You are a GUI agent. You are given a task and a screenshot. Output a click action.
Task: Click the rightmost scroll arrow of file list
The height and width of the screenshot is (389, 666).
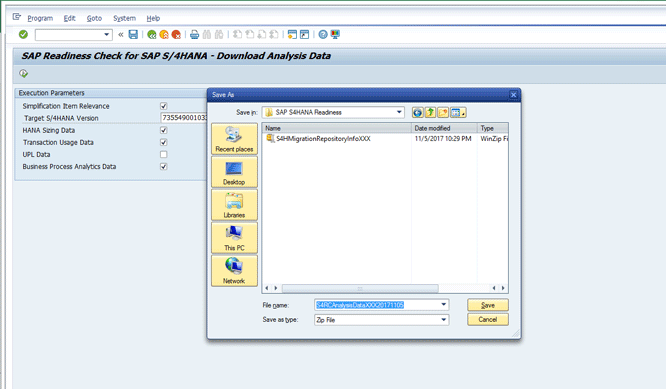[503, 288]
